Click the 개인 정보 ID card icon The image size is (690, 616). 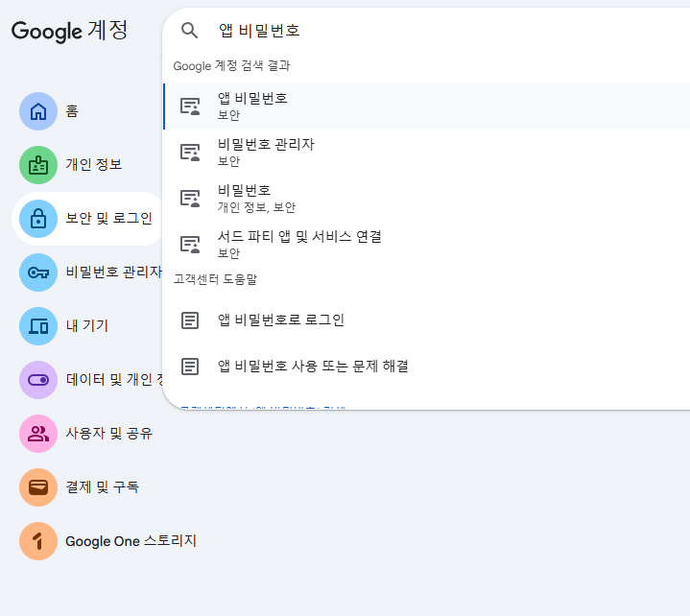click(38, 165)
